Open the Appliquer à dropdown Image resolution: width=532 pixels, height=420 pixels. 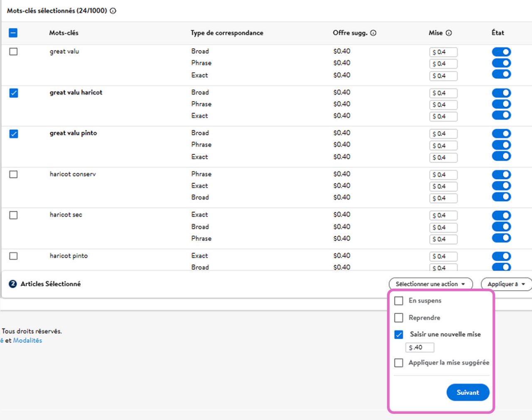click(x=507, y=284)
